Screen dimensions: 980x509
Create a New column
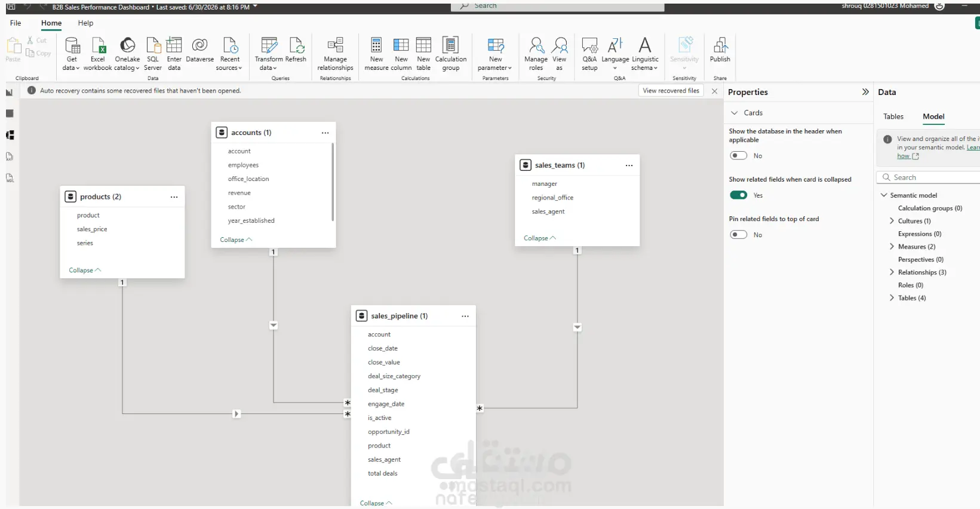(x=401, y=54)
